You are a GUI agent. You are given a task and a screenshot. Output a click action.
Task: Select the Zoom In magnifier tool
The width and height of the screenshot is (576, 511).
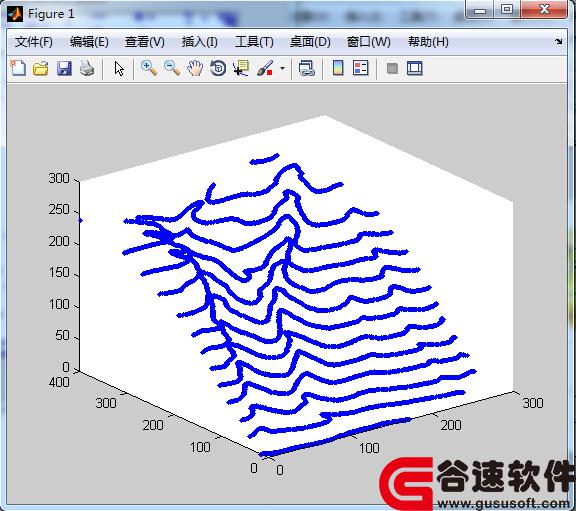point(149,68)
